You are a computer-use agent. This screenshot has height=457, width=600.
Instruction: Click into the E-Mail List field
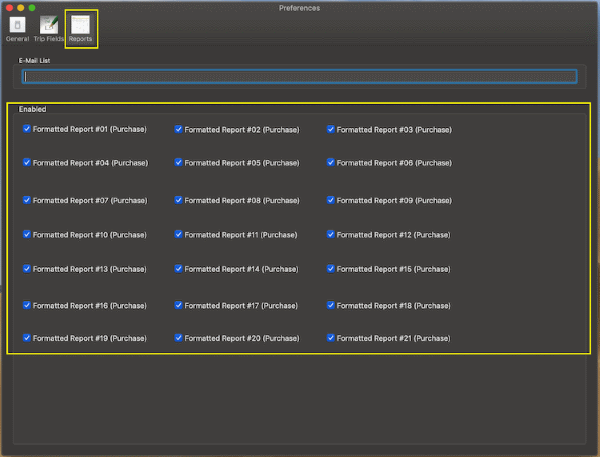coord(300,76)
